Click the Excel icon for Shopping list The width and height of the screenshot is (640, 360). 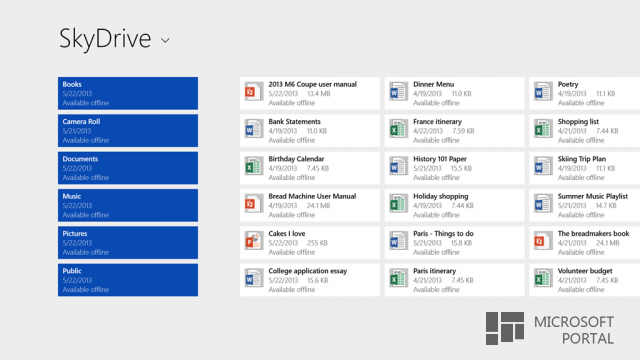click(543, 129)
